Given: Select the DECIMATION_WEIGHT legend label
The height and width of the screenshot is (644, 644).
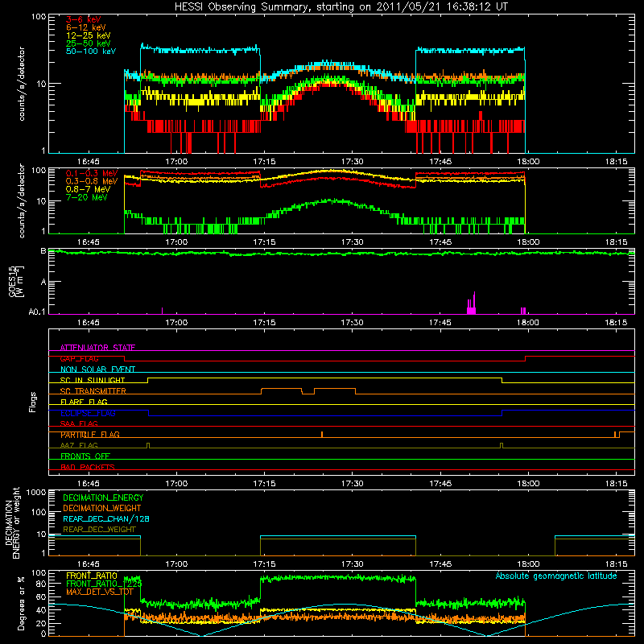Looking at the screenshot, I should pos(102,508).
